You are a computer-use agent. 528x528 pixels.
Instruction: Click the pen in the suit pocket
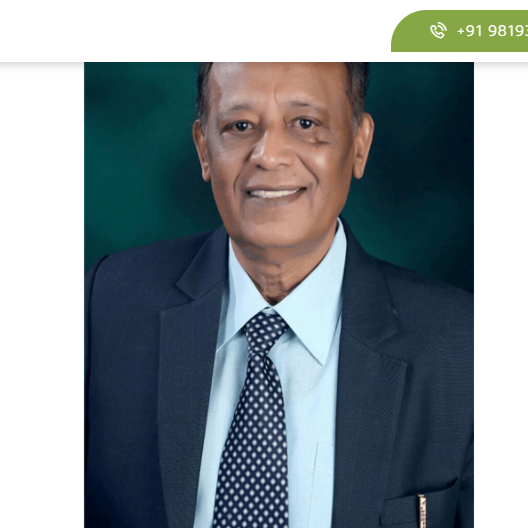(422, 511)
